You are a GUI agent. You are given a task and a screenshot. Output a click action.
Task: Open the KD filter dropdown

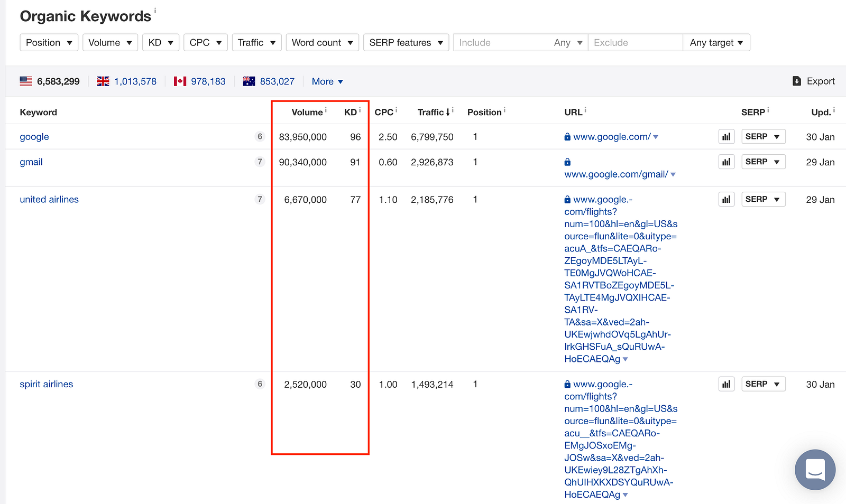coord(161,42)
